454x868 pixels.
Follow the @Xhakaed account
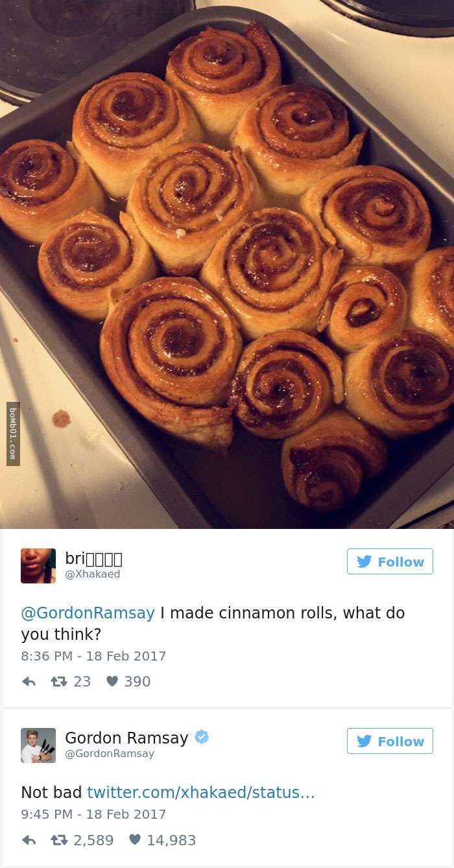(390, 561)
